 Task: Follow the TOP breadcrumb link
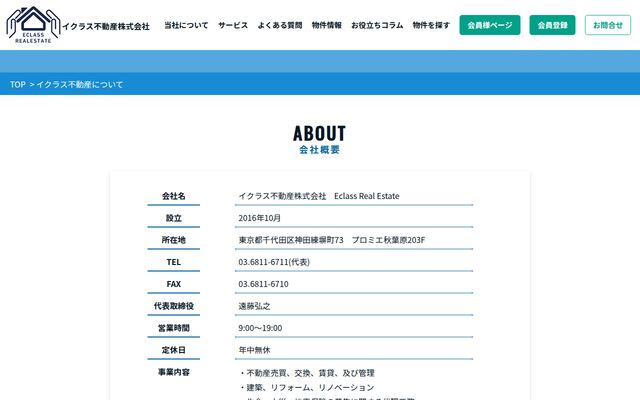click(18, 84)
